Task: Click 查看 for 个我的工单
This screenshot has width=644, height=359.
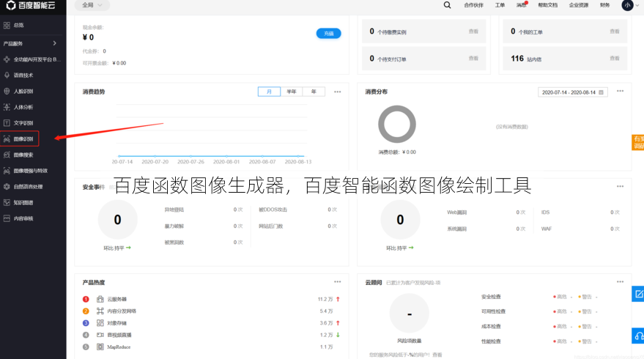Action: [x=615, y=32]
